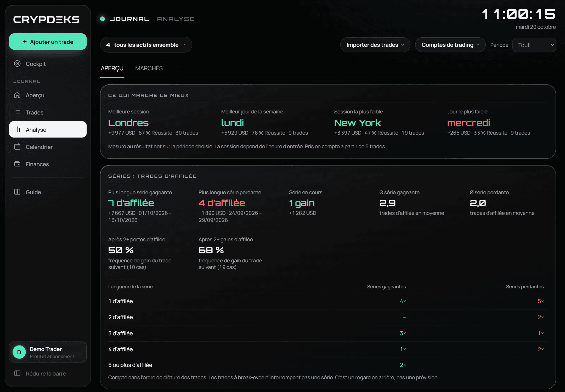Click the Calendrier calendar icon
This screenshot has height=392, width=565.
point(17,147)
